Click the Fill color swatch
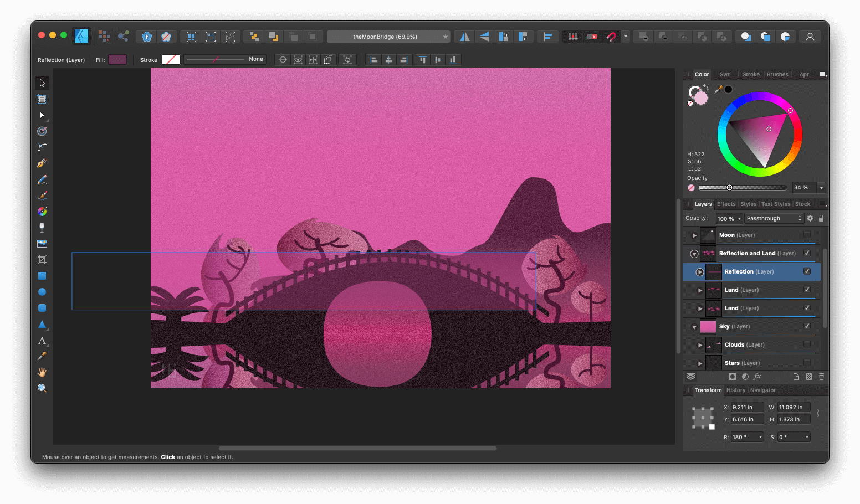Screen dimensions: 860x504 117,59
